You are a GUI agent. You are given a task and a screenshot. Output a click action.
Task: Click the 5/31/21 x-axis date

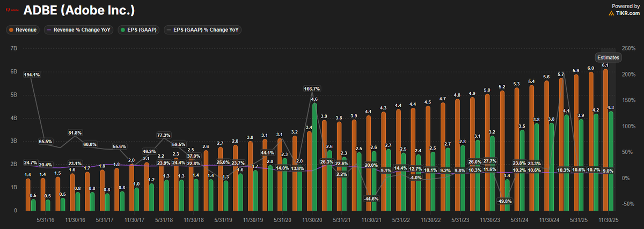341,219
